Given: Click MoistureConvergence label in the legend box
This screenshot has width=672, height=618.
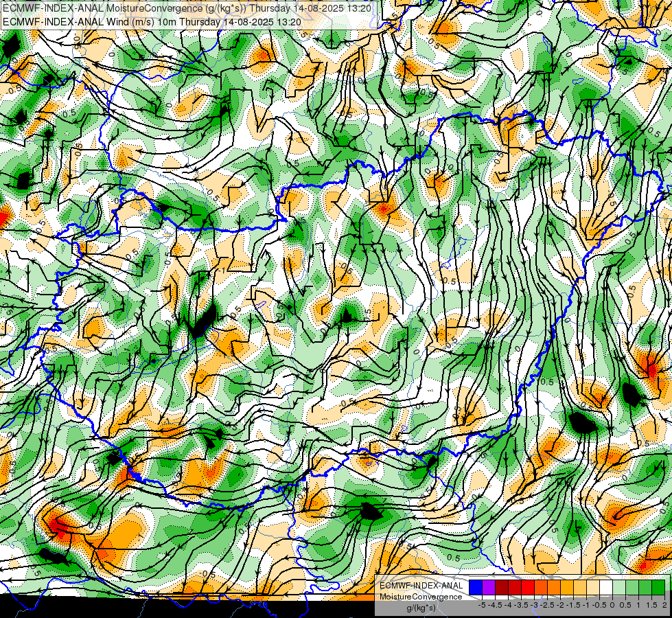Looking at the screenshot, I should (421, 597).
